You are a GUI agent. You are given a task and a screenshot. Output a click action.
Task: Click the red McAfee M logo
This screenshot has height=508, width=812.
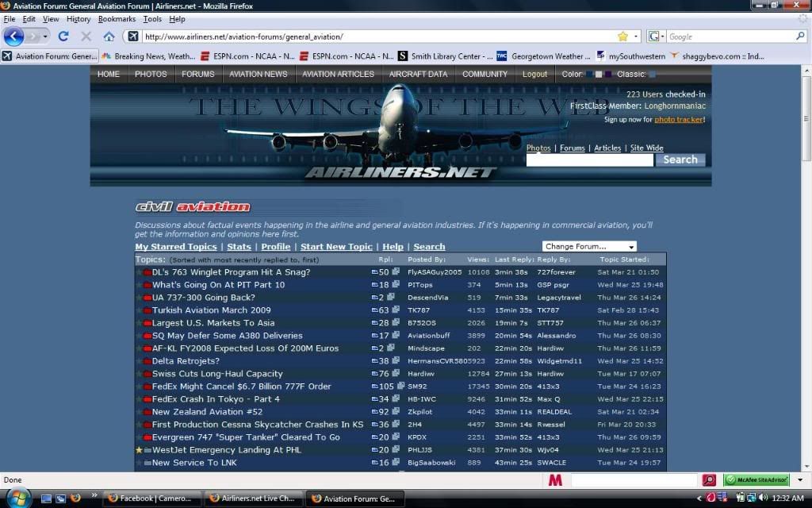click(555, 480)
